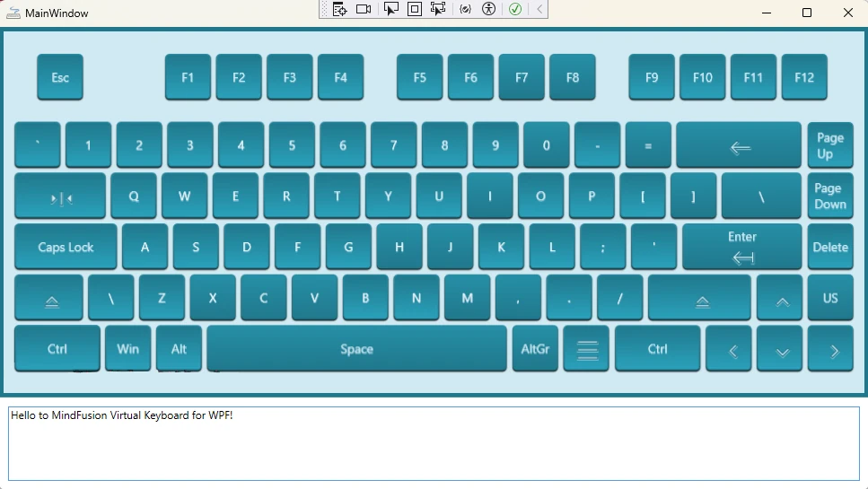This screenshot has height=489, width=868.
Task: Click the Select Element cursor icon
Action: click(x=390, y=9)
